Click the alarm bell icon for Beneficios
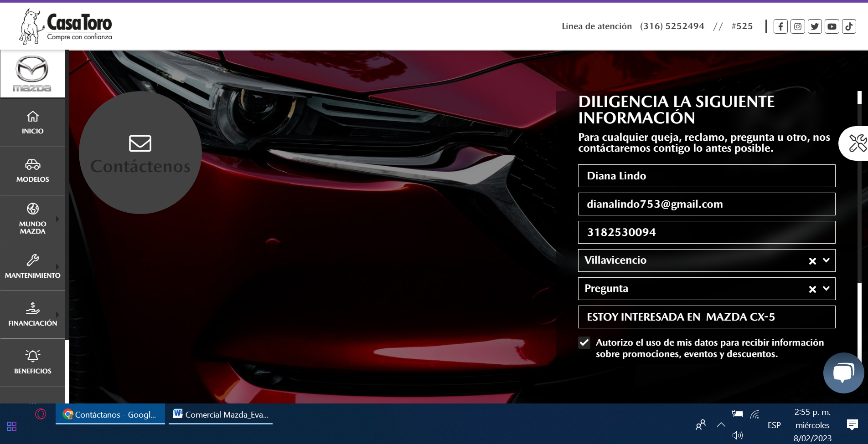Screen dimensions: 868x444 coord(33,356)
